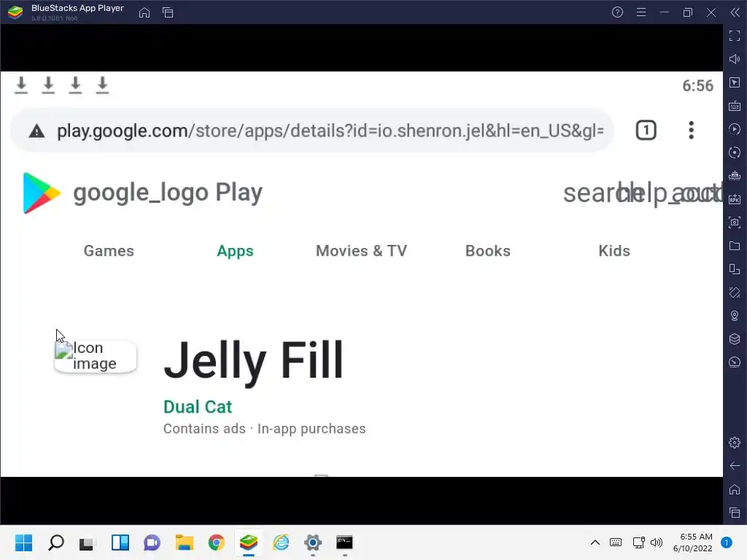The height and width of the screenshot is (560, 747).
Task: Open the Task View icon on taskbar
Action: click(87, 542)
